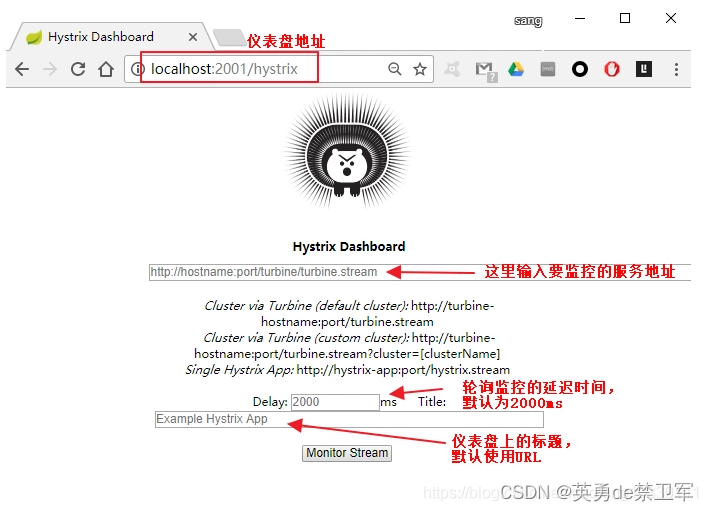Image resolution: width=708 pixels, height=511 pixels.
Task: Click the black circle extension icon
Action: [580, 69]
